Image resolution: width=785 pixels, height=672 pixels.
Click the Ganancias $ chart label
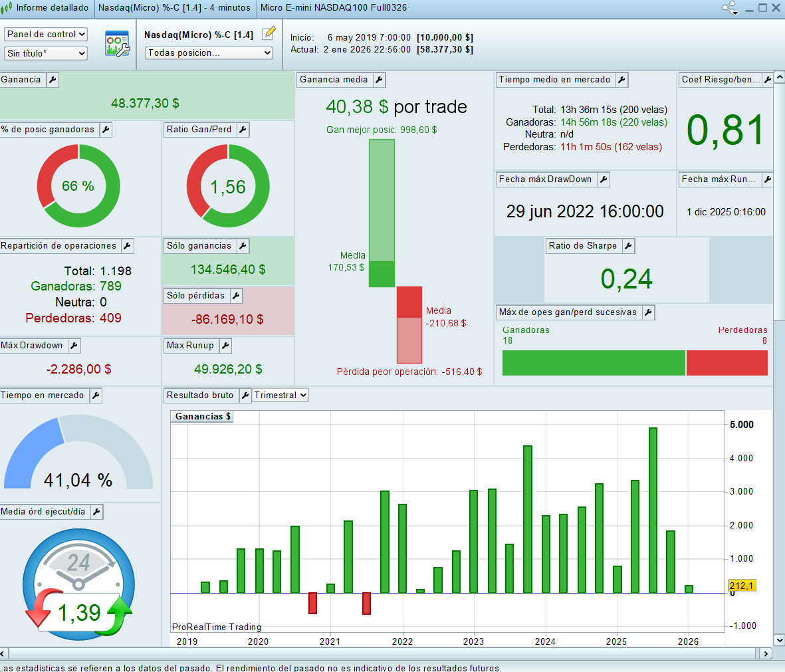point(203,417)
